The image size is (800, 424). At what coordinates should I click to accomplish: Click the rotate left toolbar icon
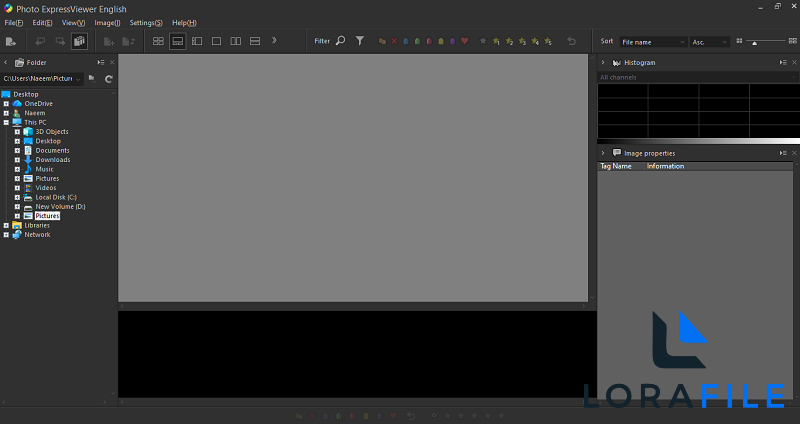tap(40, 42)
